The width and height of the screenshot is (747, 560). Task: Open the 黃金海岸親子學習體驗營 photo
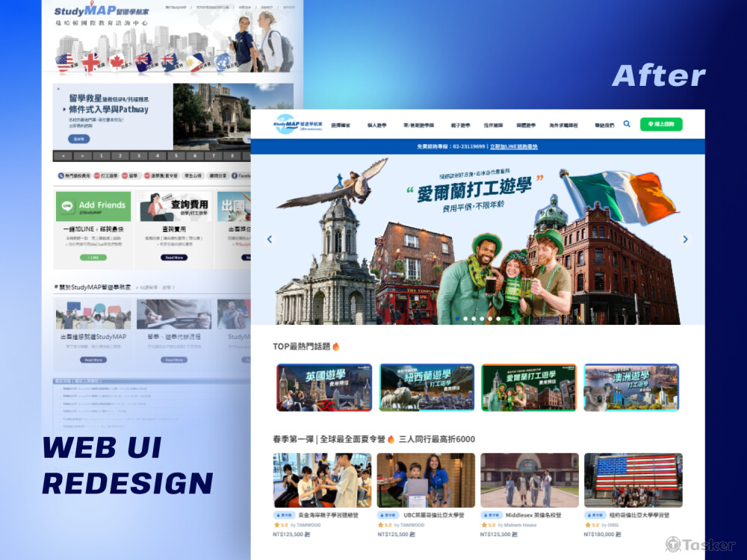pos(322,480)
